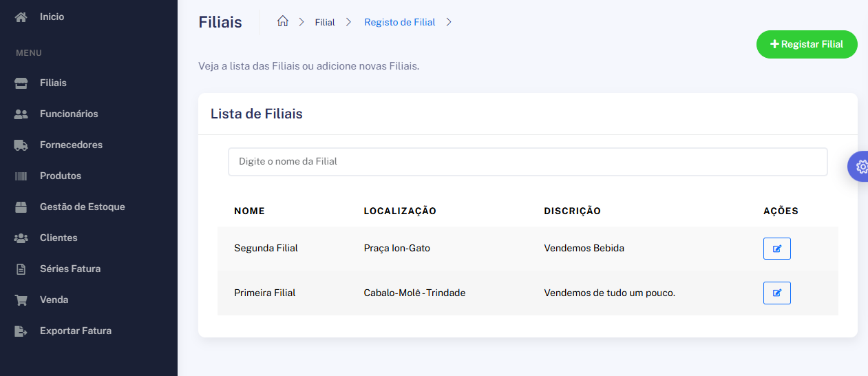Screen dimensions: 868x376
Task: Click the Registo de Filial breadcrumb link
Action: 399,22
